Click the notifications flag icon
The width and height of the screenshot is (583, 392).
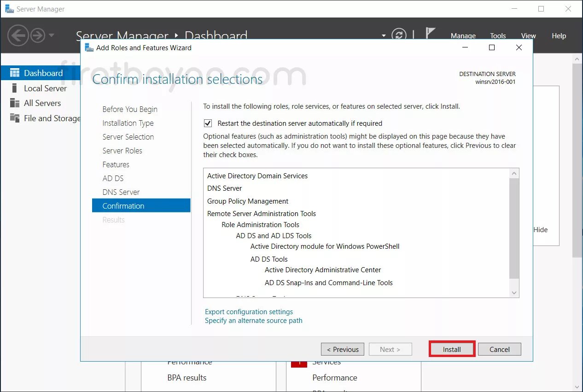430,34
